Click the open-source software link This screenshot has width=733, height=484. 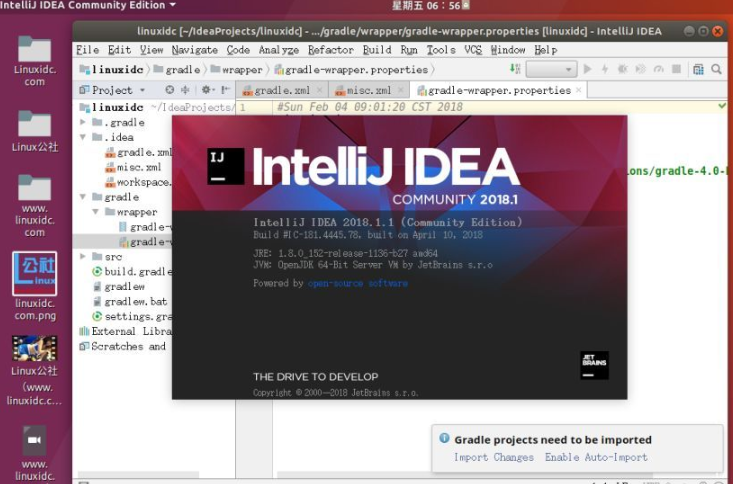point(358,283)
